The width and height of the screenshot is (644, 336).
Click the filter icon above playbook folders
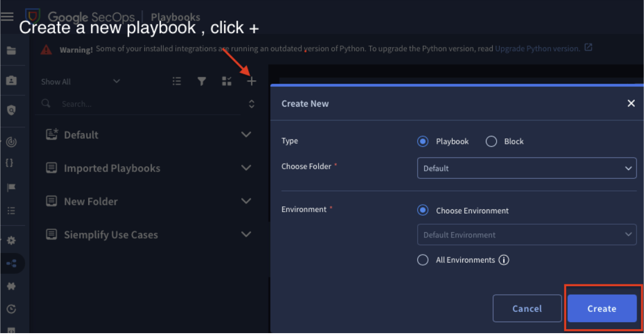(x=202, y=81)
